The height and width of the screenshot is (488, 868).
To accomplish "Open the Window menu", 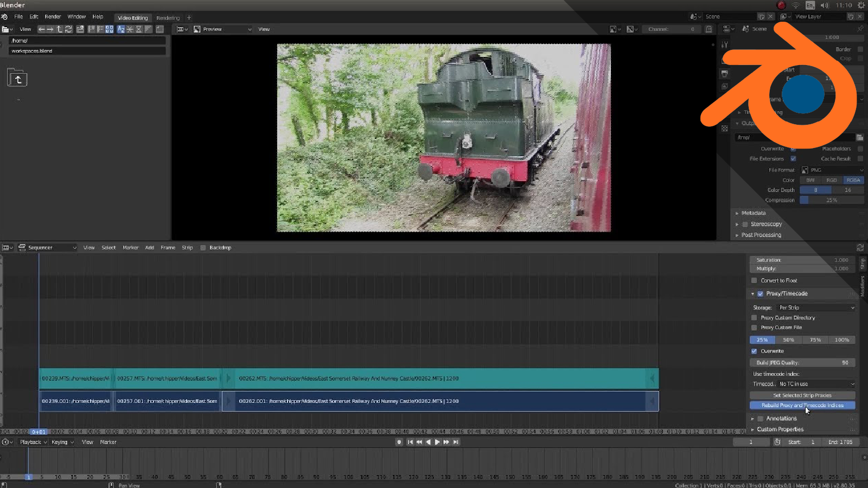I will pyautogui.click(x=76, y=17).
